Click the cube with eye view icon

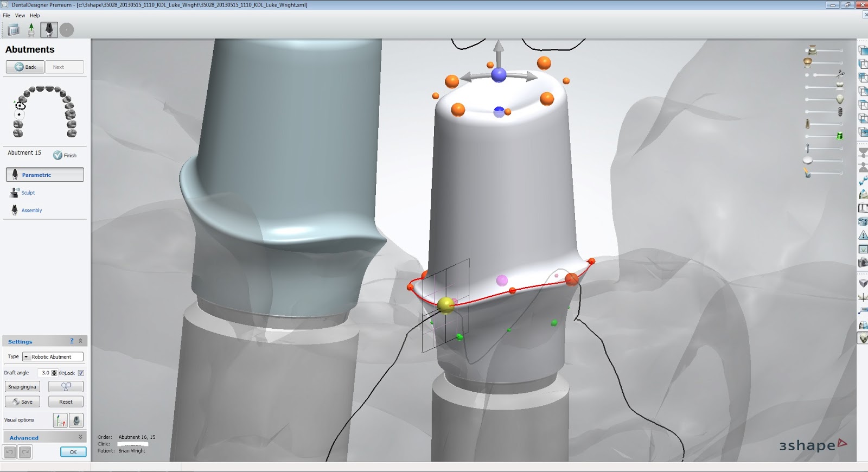click(863, 132)
